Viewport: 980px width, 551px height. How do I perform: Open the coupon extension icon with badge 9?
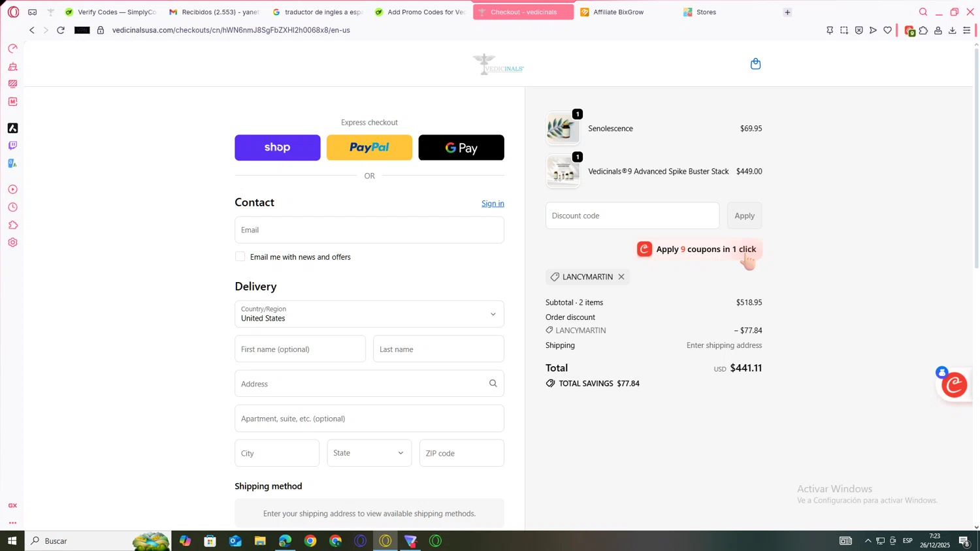[x=909, y=30]
